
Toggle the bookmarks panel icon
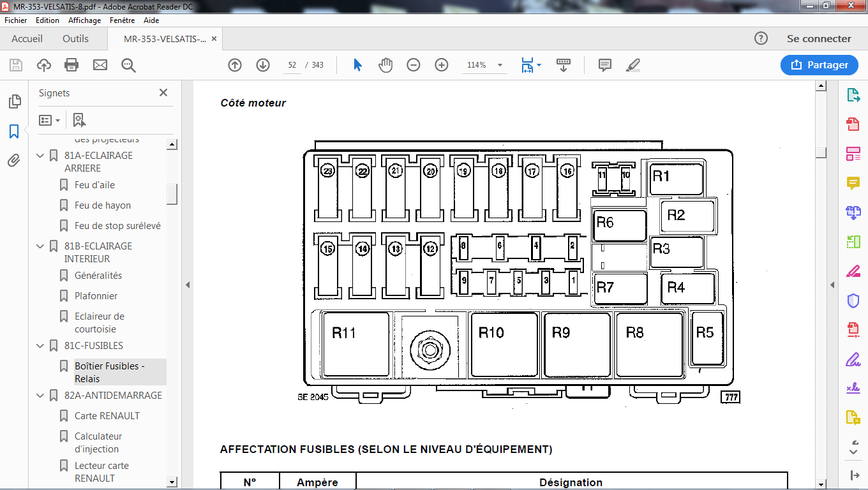tap(14, 131)
